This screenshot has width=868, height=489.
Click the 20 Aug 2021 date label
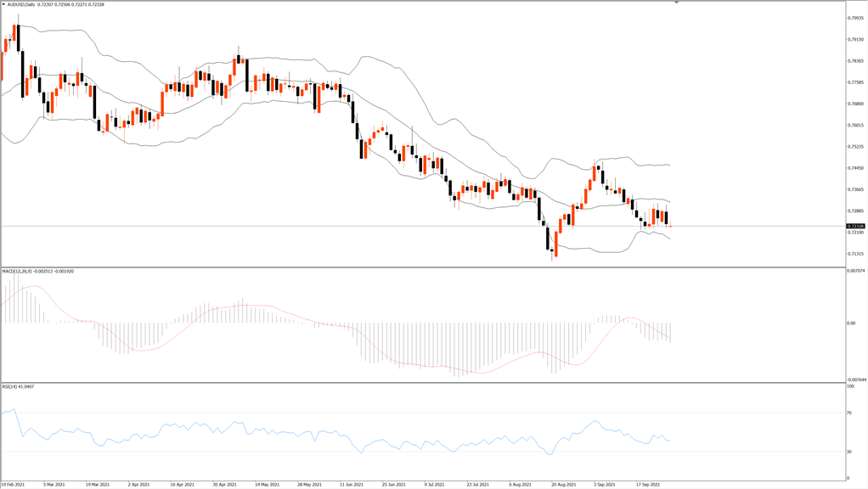(x=564, y=485)
